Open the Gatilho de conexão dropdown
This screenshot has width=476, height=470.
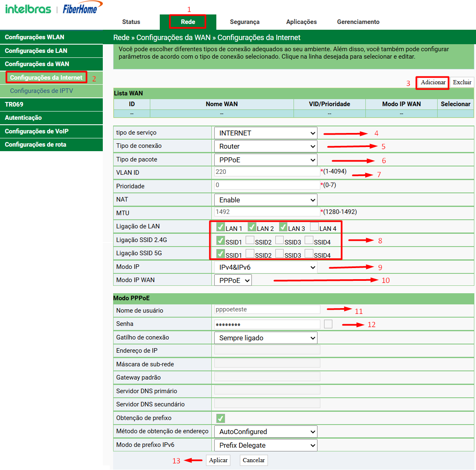pos(265,338)
